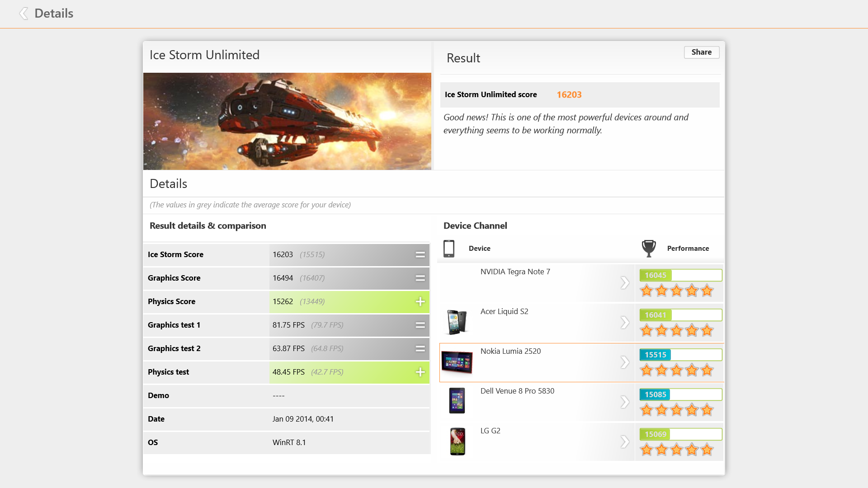This screenshot has height=488, width=868.
Task: Click the equal icon on Ice Storm Score row
Action: [x=420, y=255]
